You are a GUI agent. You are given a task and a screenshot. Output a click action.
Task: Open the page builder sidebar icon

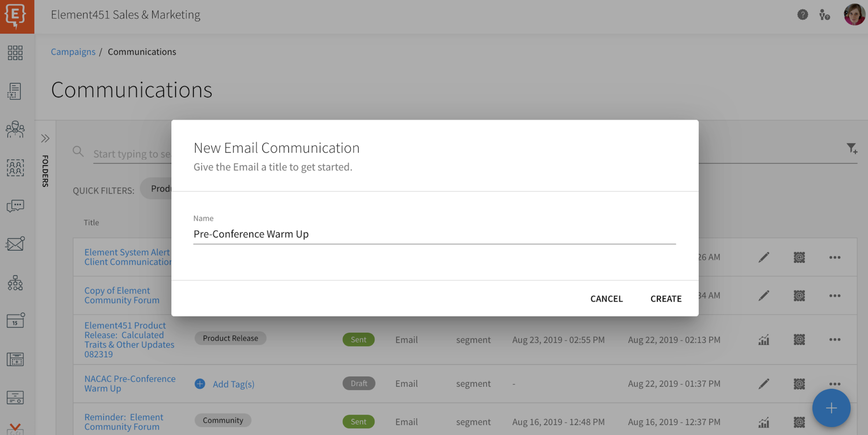(15, 359)
